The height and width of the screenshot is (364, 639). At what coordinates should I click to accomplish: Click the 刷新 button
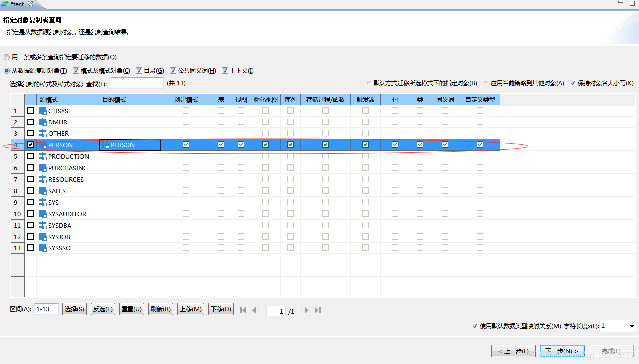161,309
